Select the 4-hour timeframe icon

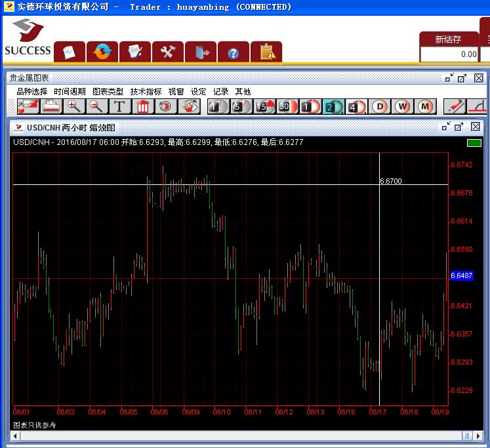pos(356,107)
